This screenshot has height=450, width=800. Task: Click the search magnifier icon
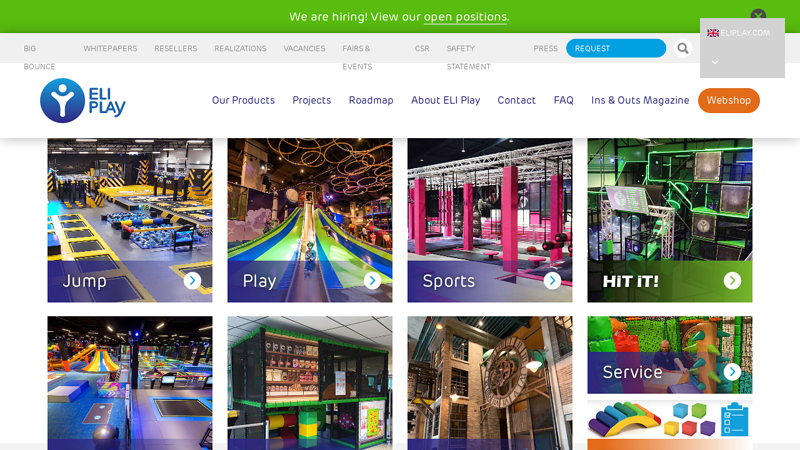click(x=683, y=48)
